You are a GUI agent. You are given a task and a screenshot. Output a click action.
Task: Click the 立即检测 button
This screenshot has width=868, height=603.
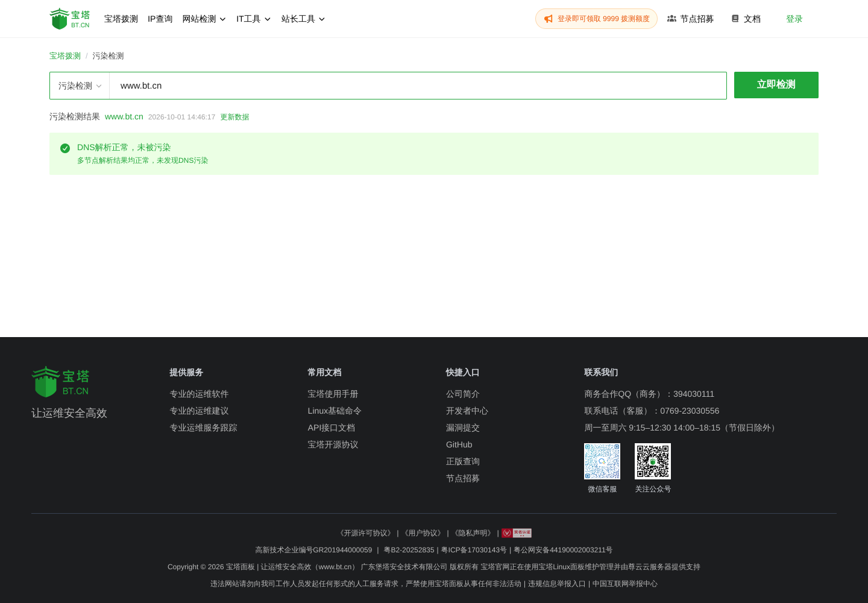click(776, 85)
